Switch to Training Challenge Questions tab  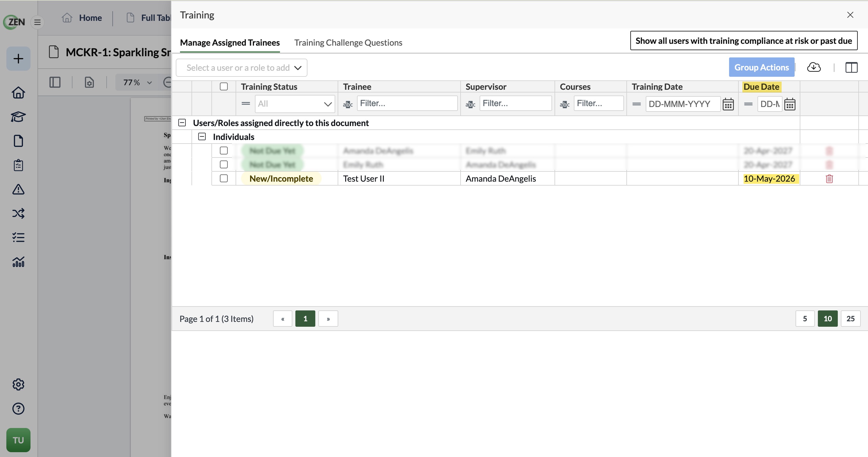click(348, 43)
